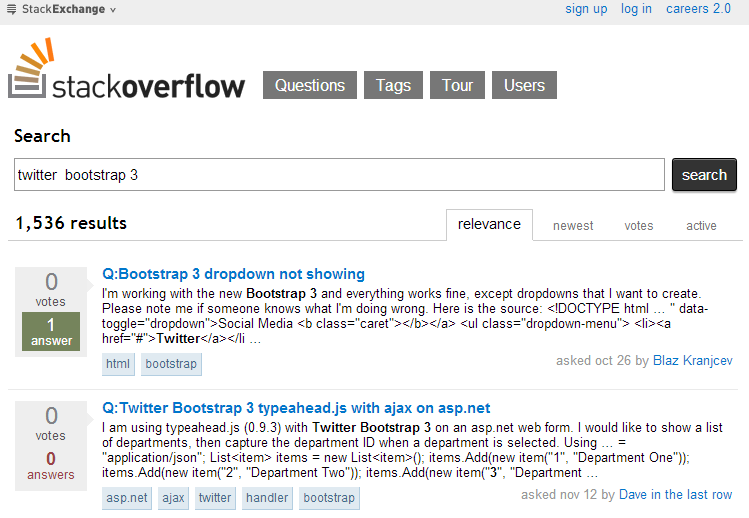Click 0 votes on typeahead question
Viewport: 749px width, 518px height.
[51, 423]
